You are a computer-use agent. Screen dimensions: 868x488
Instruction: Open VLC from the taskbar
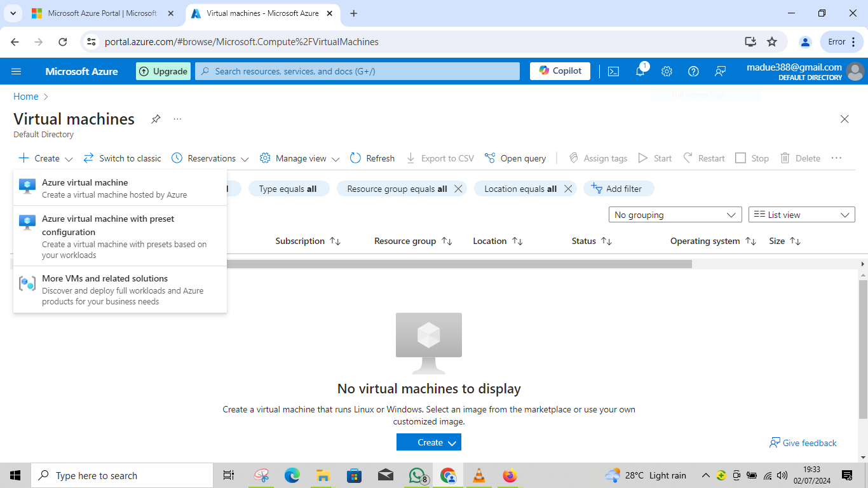click(x=479, y=475)
